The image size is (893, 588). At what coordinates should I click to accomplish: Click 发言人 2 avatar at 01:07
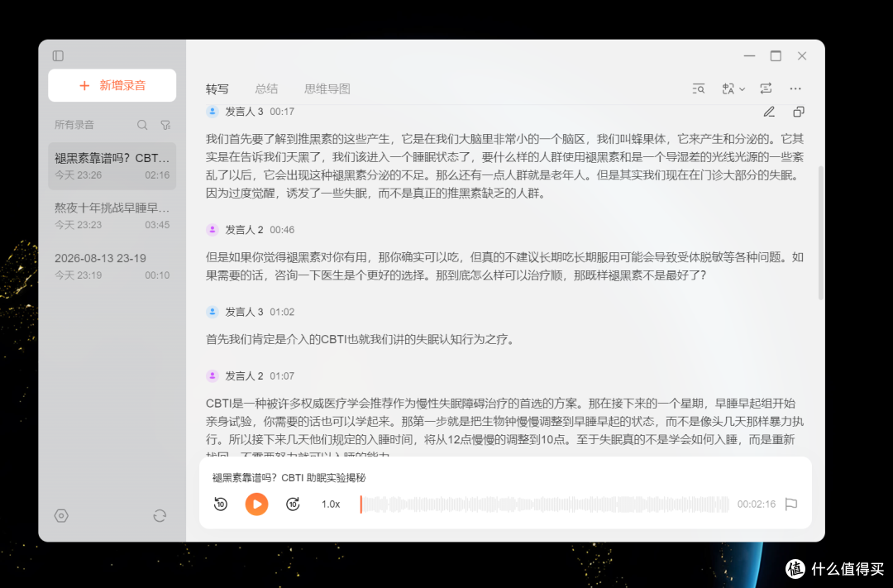point(213,376)
